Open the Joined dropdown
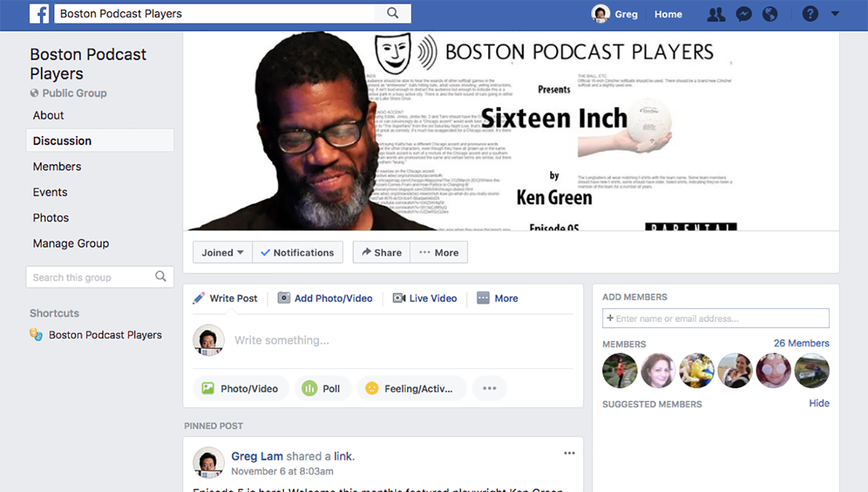 pos(222,252)
